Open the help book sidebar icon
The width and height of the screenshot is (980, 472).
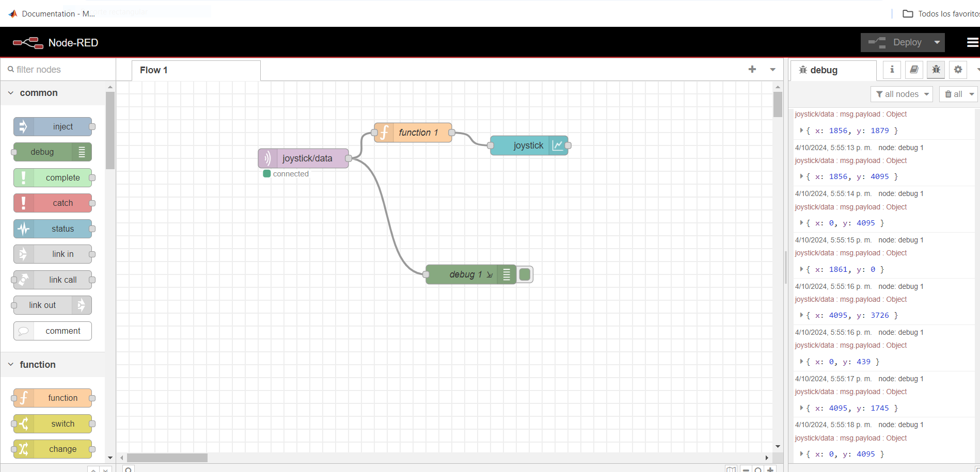click(914, 70)
